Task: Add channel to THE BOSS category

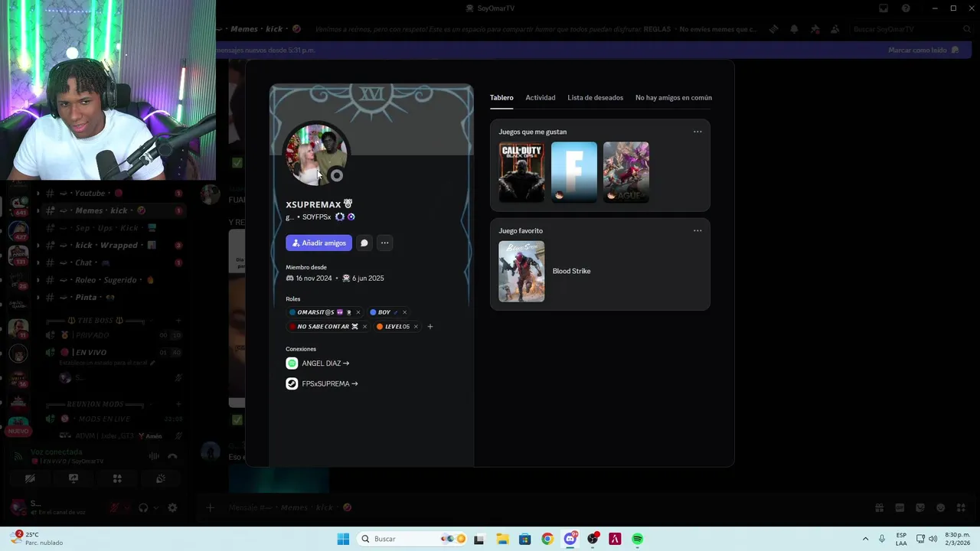Action: (178, 321)
